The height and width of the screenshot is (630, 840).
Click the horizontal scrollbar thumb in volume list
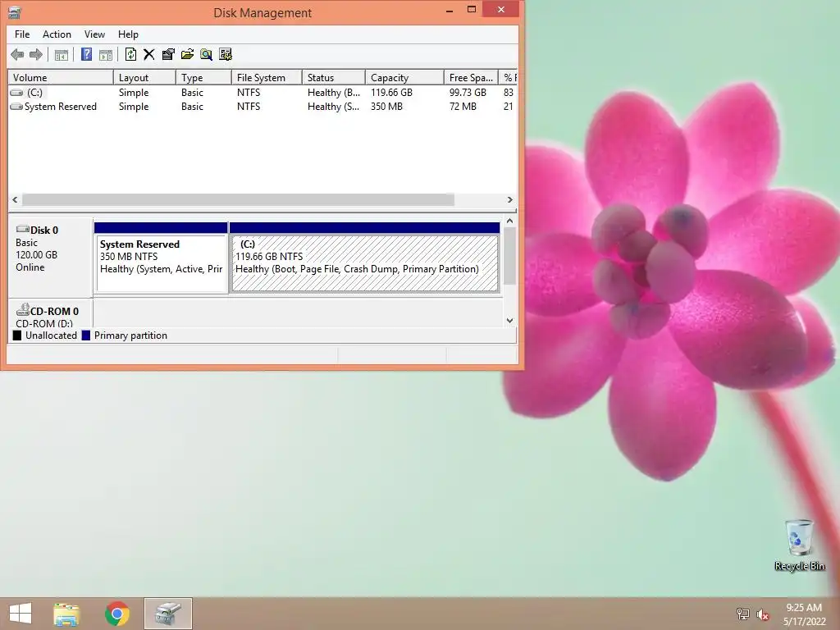(x=239, y=200)
